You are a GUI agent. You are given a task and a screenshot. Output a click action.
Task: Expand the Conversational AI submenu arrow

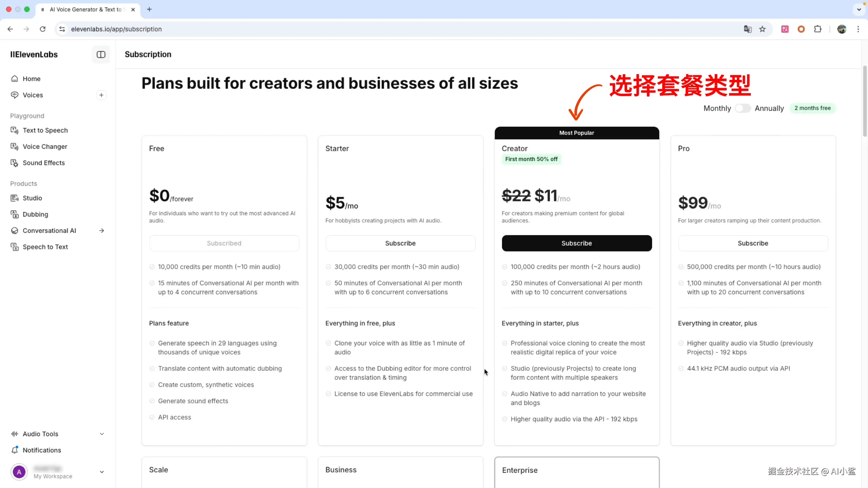click(101, 231)
